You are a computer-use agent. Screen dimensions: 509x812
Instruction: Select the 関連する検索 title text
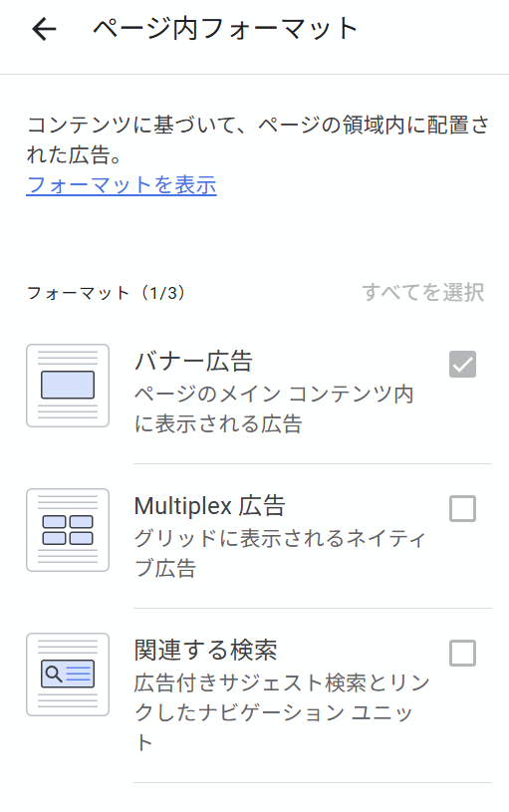205,651
